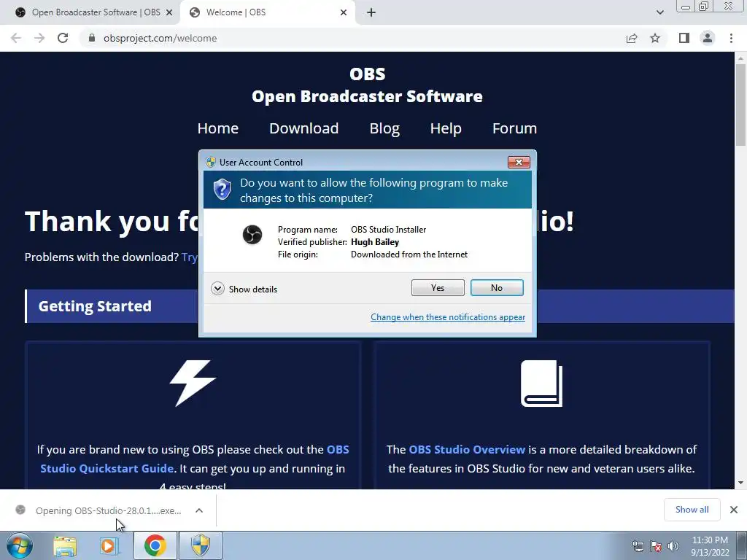Click Show all downloads
Viewport: 747px width, 560px height.
click(692, 510)
